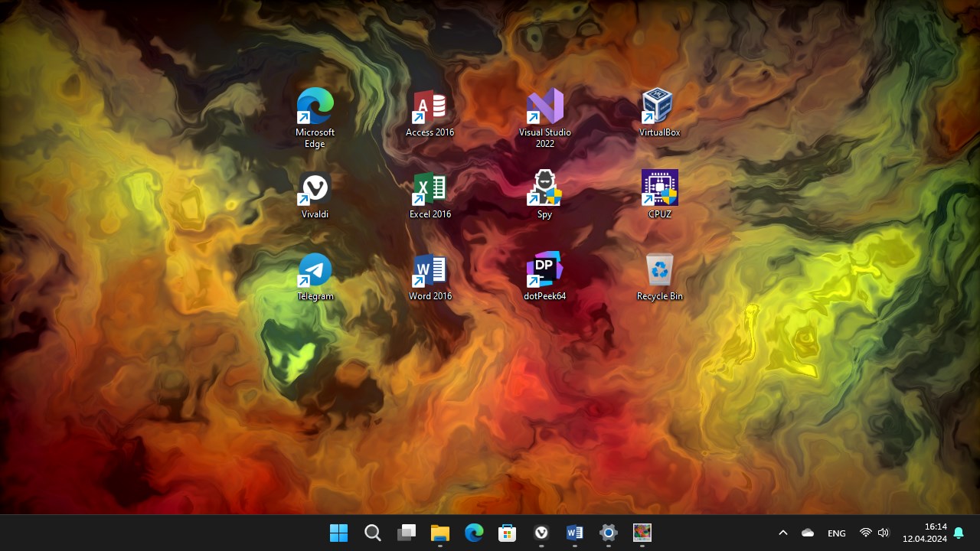Screen dimensions: 980x551
Task: Open Task View from the taskbar
Action: [x=406, y=533]
